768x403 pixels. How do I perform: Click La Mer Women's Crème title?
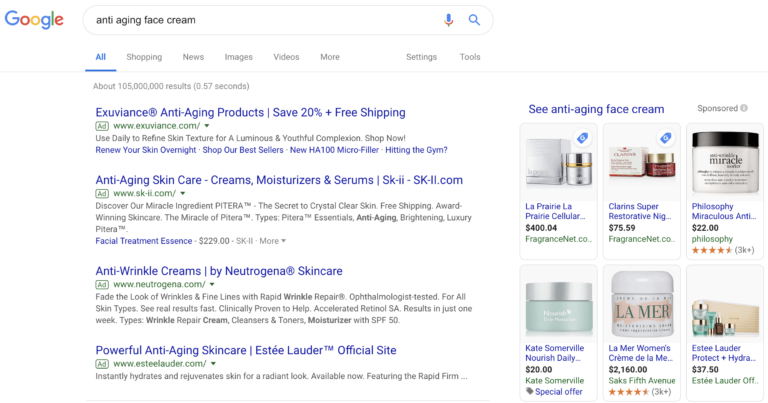pyautogui.click(x=641, y=353)
